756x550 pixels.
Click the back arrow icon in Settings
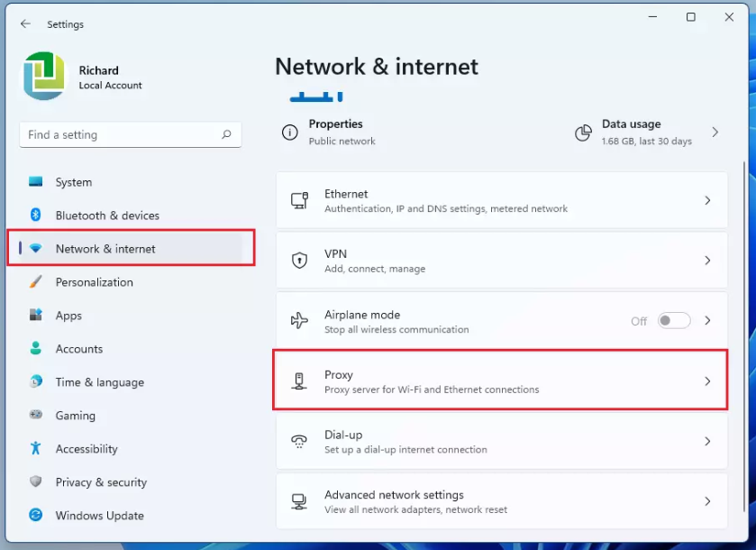pos(25,23)
